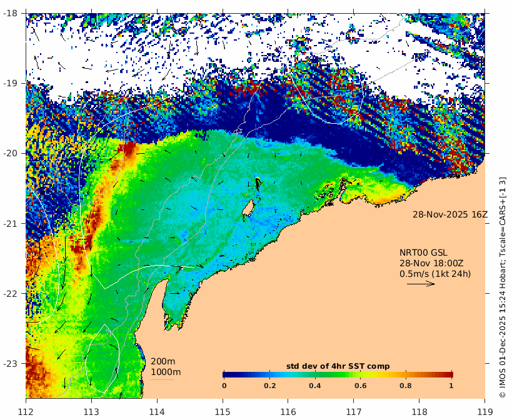The width and height of the screenshot is (512, 420).
Task: Click the latitude axis label '-23'
Action: point(10,363)
